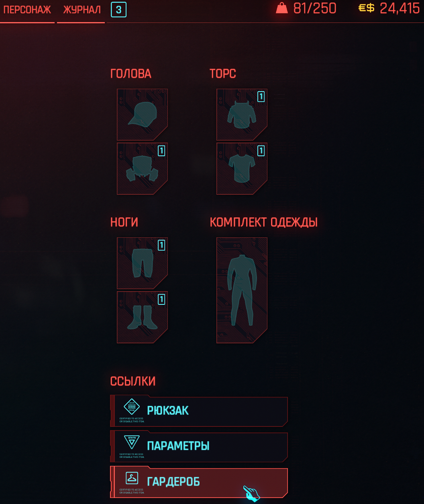Click the backpack diamond icon
Image resolution: width=424 pixels, height=504 pixels.
[132, 407]
